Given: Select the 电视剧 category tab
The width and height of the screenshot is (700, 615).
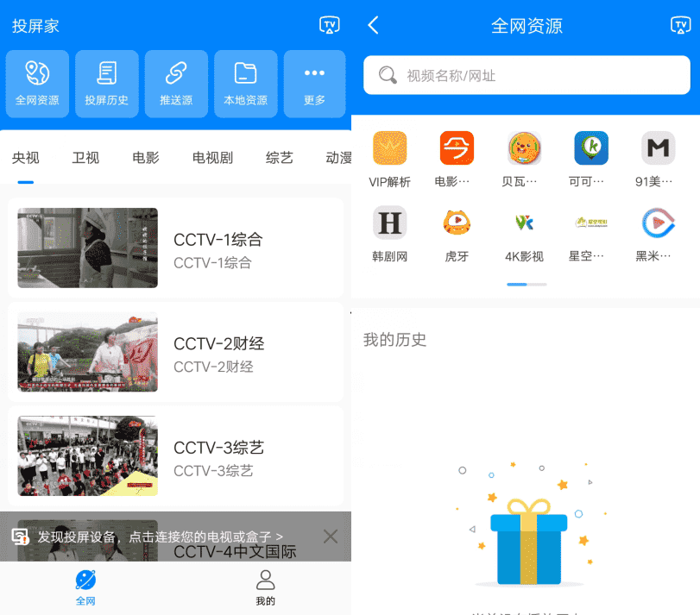Looking at the screenshot, I should pyautogui.click(x=212, y=158).
